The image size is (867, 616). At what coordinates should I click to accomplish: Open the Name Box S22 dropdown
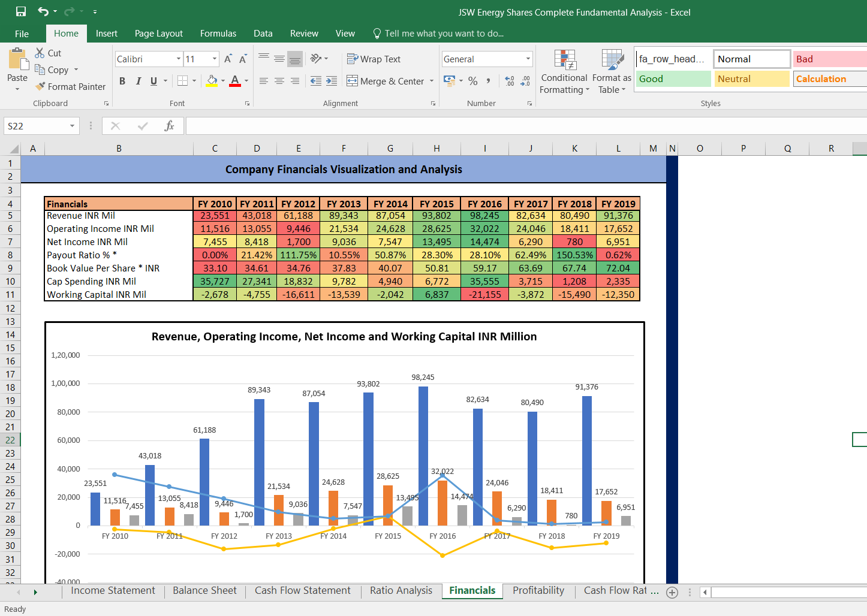click(72, 126)
